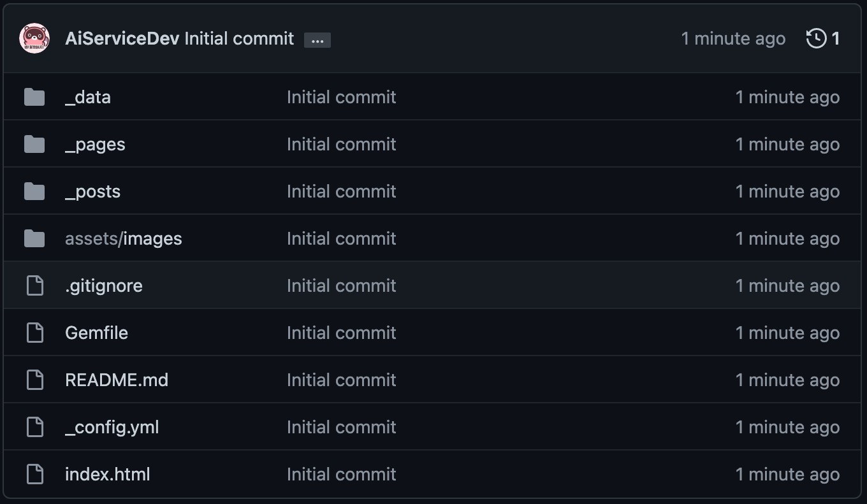
Task: Click the _data folder icon
Action: click(x=34, y=97)
